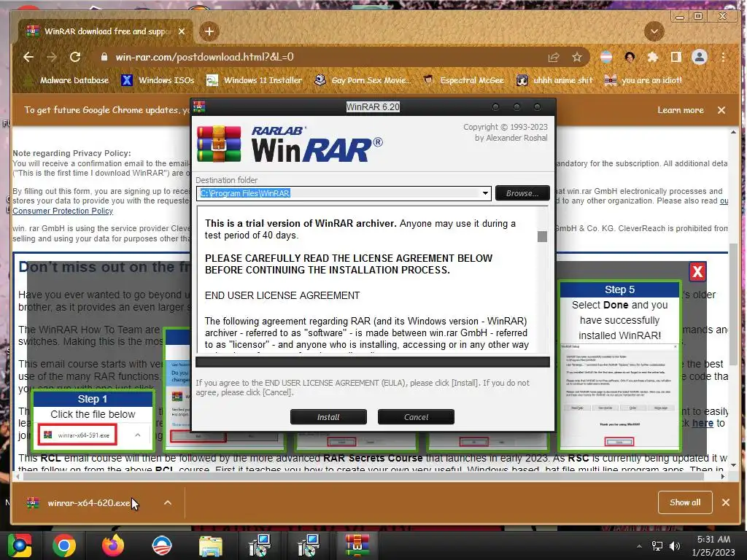Screen dimensions: 747x560
Task: Open File Explorer folder taskbar icon
Action: (x=210, y=545)
